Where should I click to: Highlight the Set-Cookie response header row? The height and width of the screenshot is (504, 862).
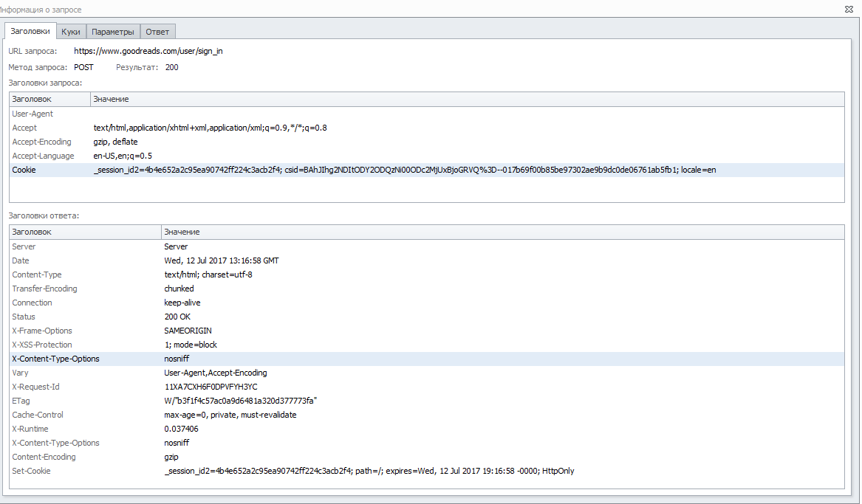click(x=31, y=471)
